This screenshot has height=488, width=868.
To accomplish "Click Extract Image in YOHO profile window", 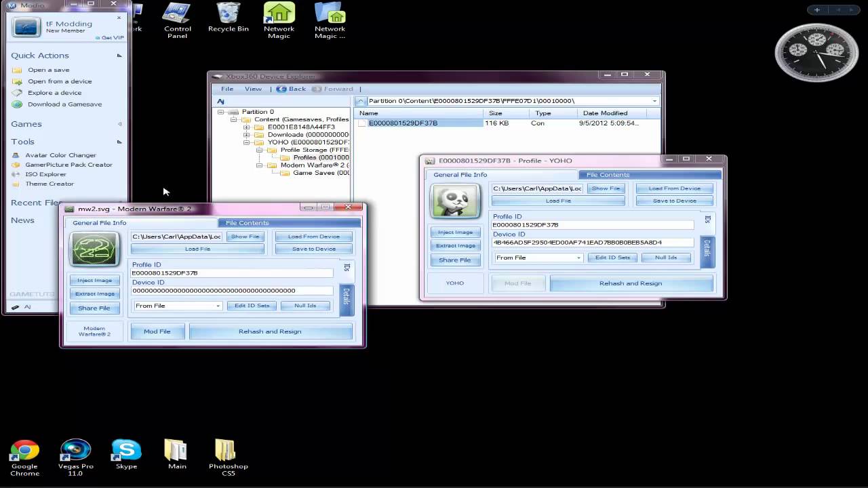I will click(455, 245).
